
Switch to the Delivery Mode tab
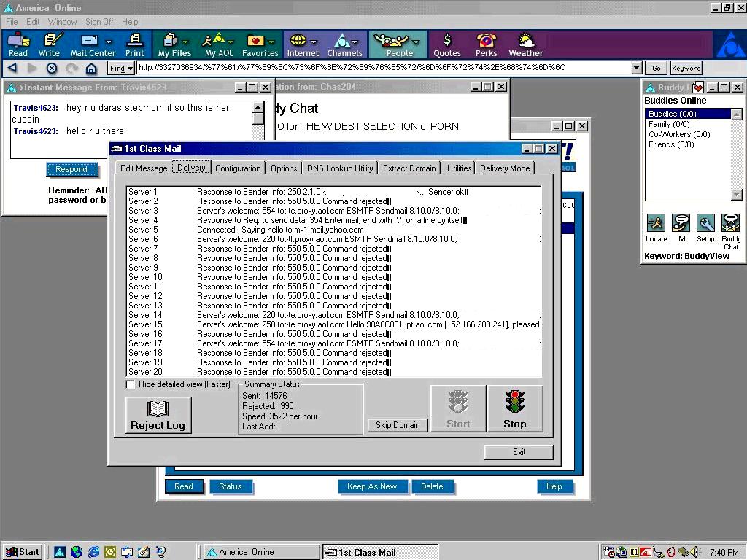(x=505, y=168)
